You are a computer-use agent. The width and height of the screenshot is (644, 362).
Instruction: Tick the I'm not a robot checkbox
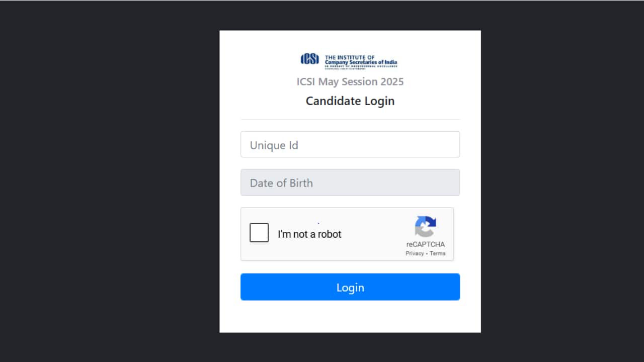[259, 233]
